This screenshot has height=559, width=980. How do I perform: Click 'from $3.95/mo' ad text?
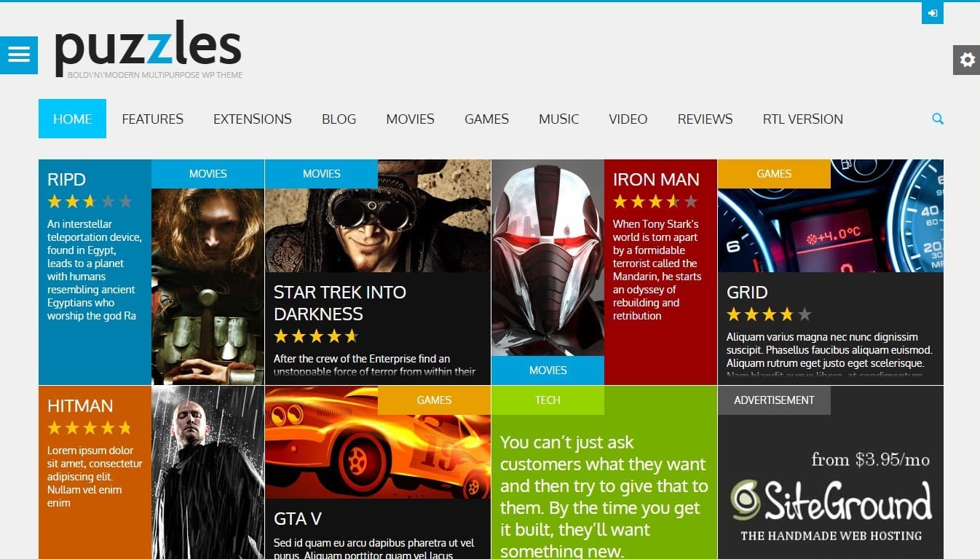(870, 459)
